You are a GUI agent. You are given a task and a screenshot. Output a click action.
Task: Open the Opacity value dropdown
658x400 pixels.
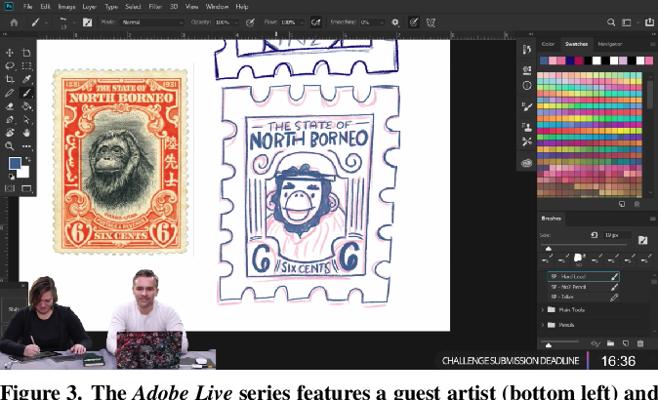pos(225,22)
